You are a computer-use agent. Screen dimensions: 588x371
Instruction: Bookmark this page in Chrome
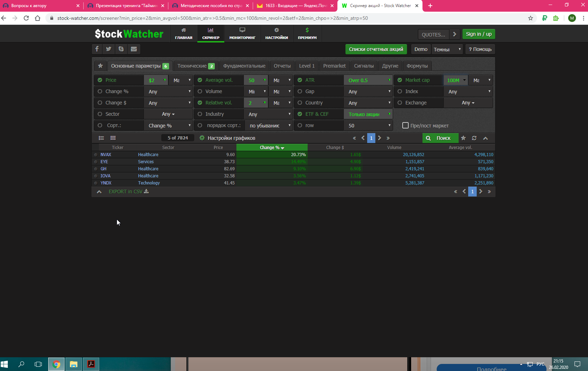531,18
